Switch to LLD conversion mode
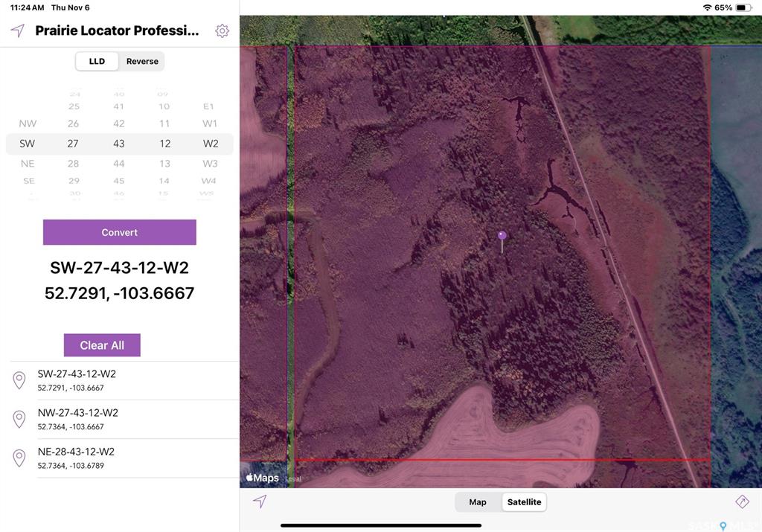762x532 pixels. (97, 61)
